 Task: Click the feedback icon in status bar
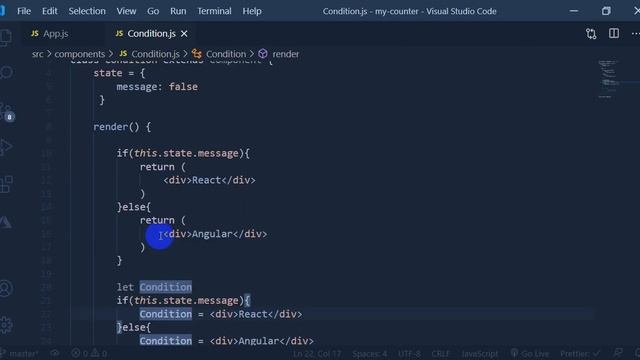(618, 353)
